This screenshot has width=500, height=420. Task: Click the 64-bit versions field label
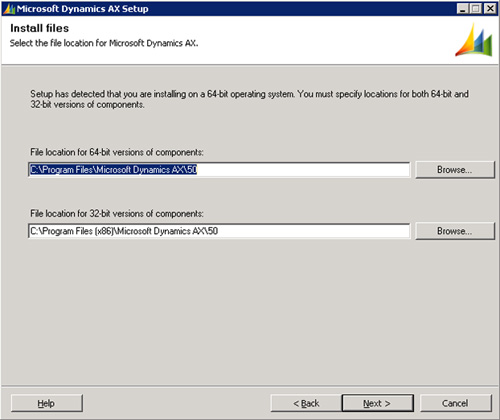(117, 152)
